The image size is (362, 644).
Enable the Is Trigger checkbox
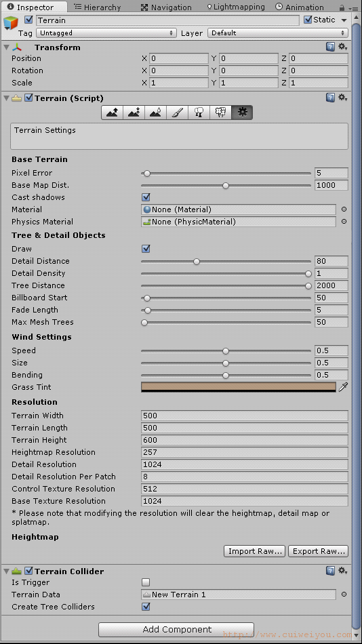click(146, 582)
